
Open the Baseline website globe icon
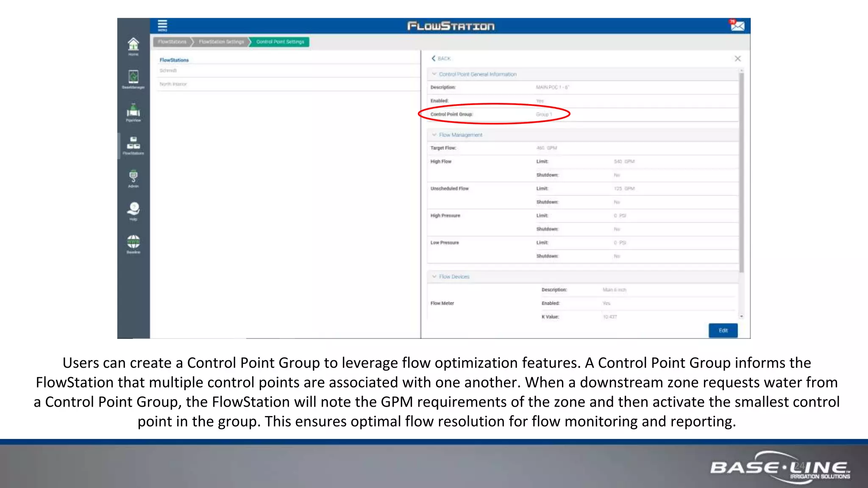pos(134,244)
